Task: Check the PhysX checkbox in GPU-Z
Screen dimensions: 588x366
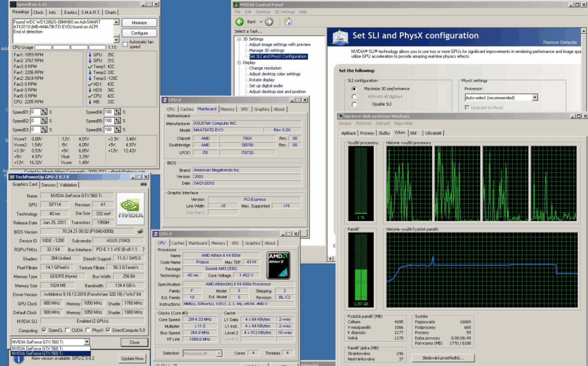Action: click(x=88, y=330)
